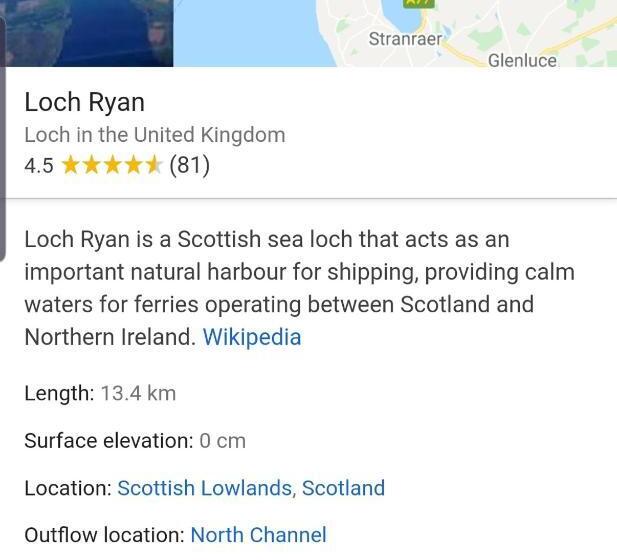Open the North Channel link
Screen dimensions: 617x560
click(x=258, y=535)
